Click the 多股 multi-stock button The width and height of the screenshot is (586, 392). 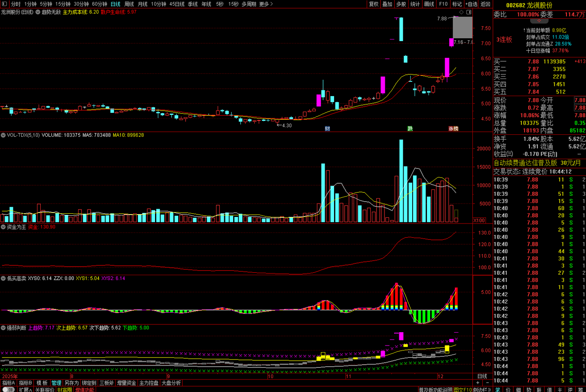401,4
